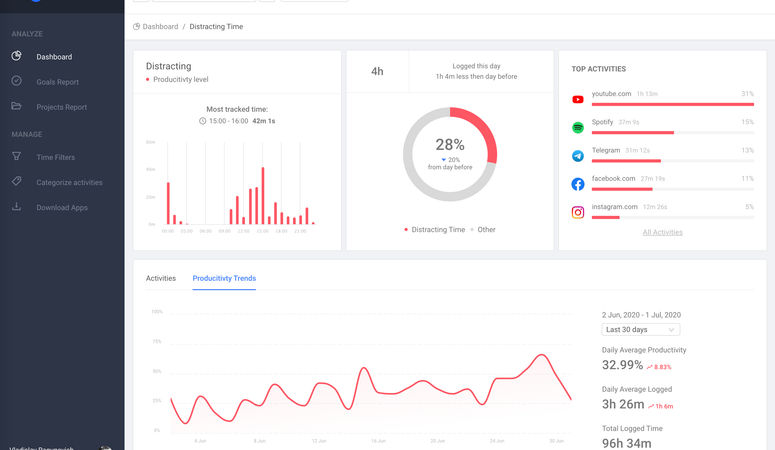Click the Time Filters funnel icon

[x=16, y=156]
